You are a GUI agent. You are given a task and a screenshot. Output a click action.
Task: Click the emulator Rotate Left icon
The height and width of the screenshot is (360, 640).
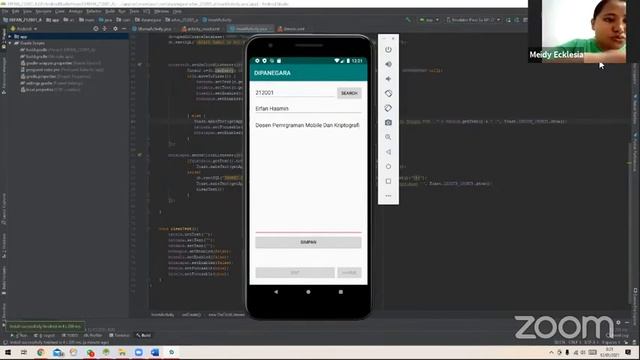(x=388, y=93)
